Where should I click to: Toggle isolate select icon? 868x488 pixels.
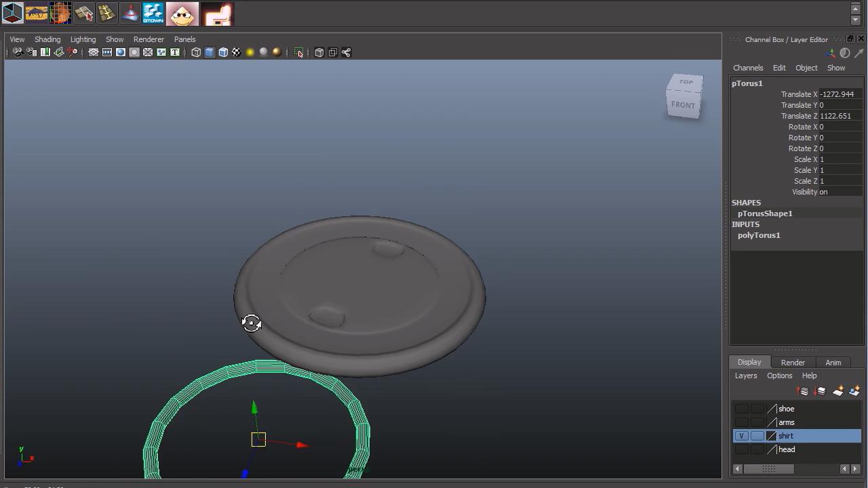pos(299,52)
